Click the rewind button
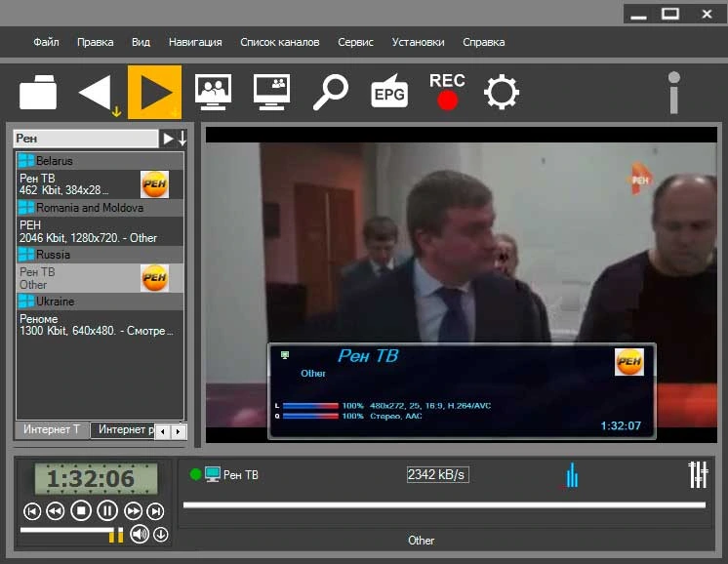728x564 pixels. [x=56, y=511]
